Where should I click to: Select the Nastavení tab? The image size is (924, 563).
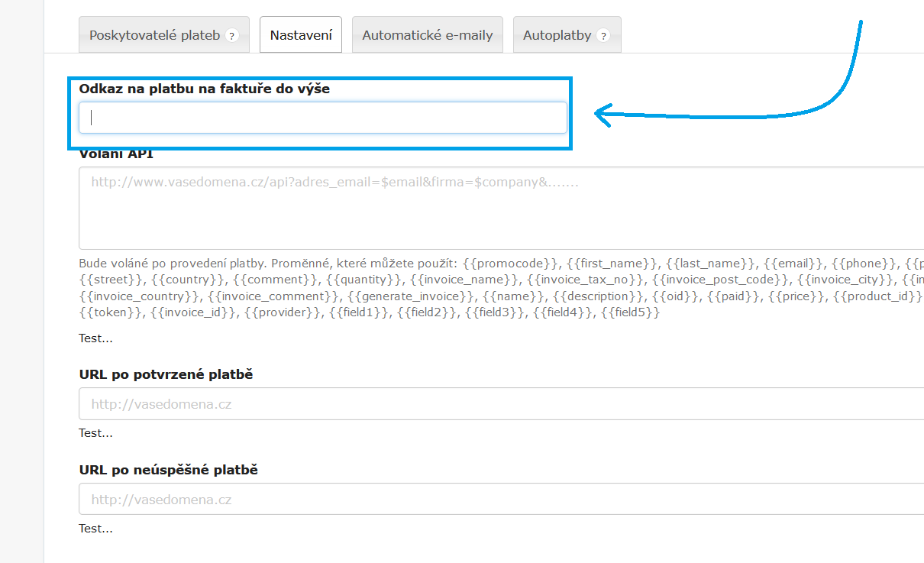point(301,35)
